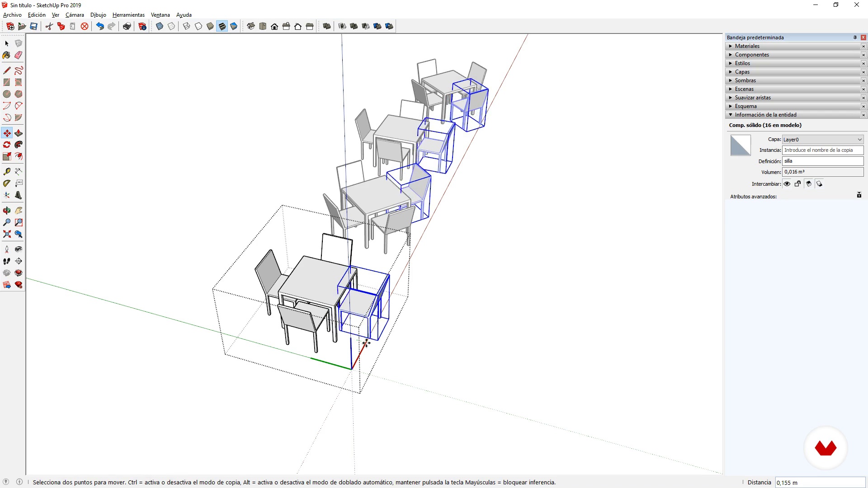Enable Monochrome face style
868x488 pixels.
234,26
